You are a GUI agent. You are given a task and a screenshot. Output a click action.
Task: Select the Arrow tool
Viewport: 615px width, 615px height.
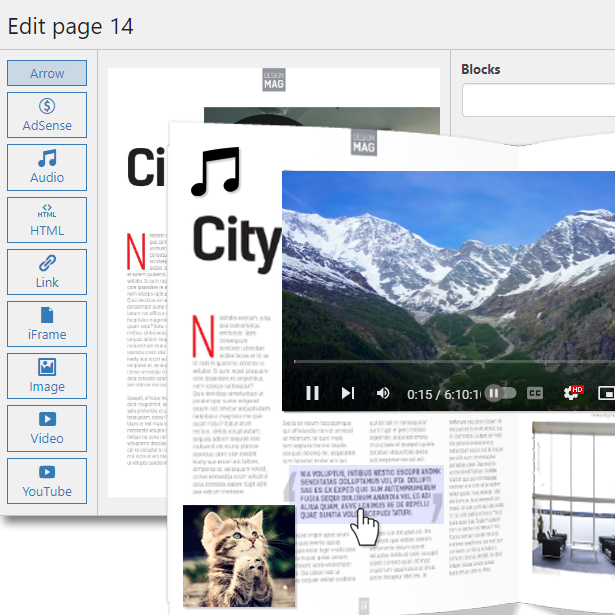coord(47,73)
